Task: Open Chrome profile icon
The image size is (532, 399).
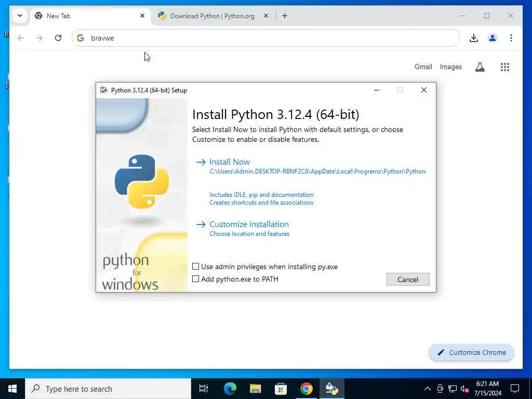Action: 493,38
